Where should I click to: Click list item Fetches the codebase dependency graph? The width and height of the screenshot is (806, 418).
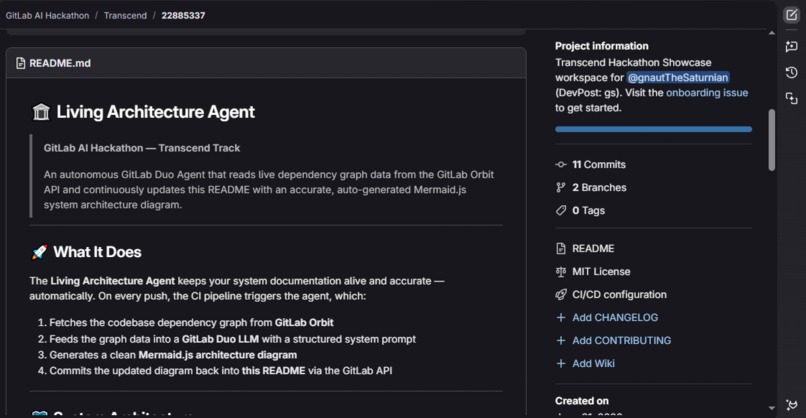coord(191,322)
